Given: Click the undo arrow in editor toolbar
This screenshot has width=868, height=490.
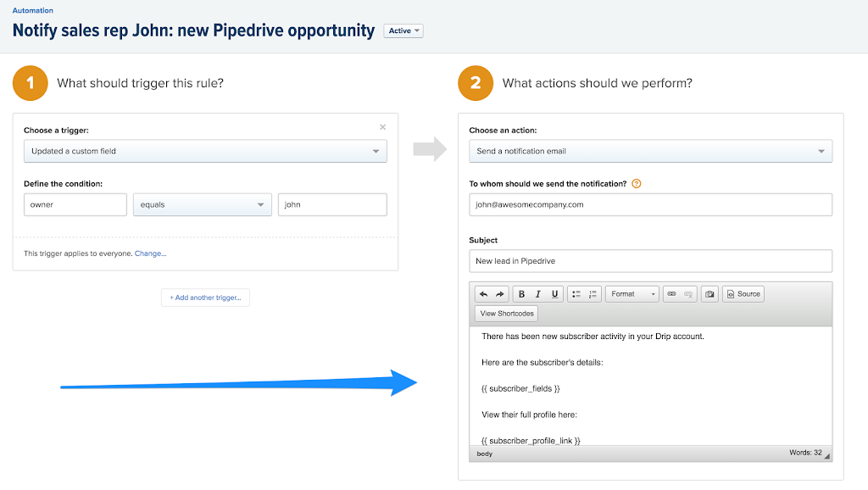Looking at the screenshot, I should 483,294.
